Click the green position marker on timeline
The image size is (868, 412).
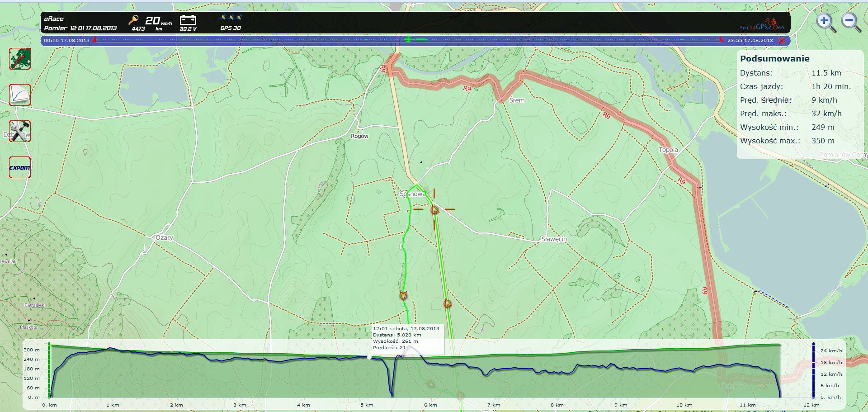408,40
